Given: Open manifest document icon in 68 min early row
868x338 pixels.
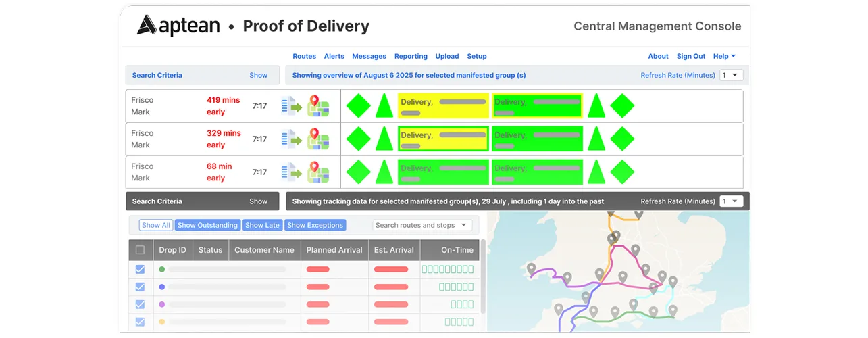Looking at the screenshot, I should [292, 172].
